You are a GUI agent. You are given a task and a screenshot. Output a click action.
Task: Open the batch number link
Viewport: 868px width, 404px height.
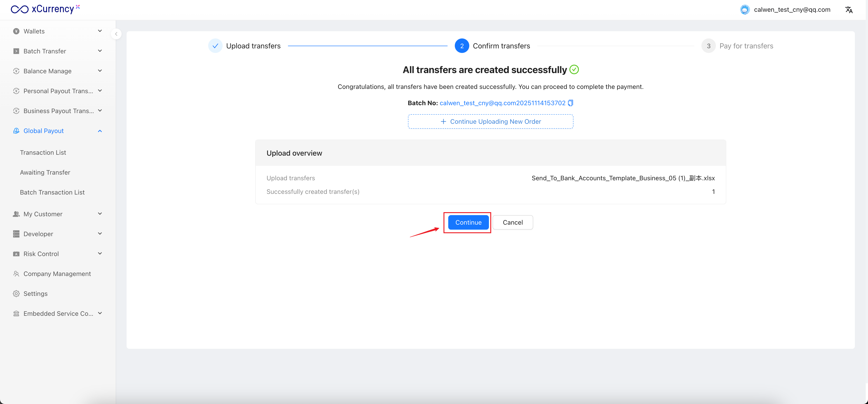tap(502, 103)
